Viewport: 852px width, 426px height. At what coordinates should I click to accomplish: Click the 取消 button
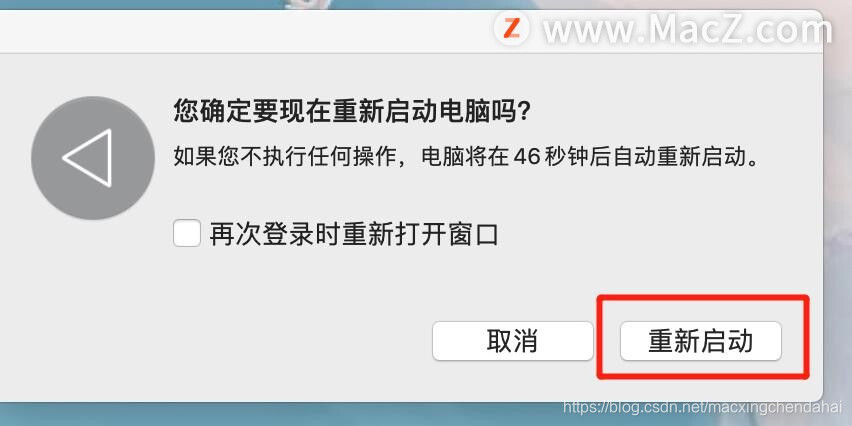point(513,341)
